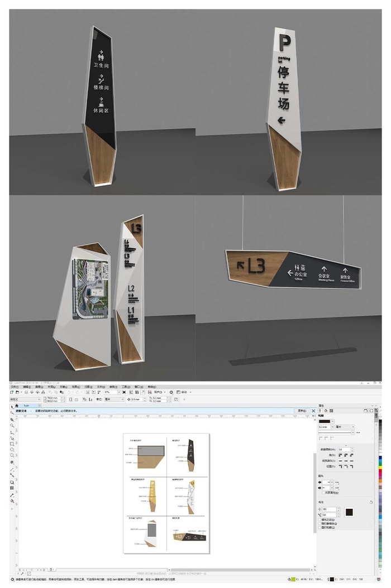The width and height of the screenshot is (391, 588).
Task: Select the Pick tool in the toolbox
Action: pyautogui.click(x=12, y=407)
